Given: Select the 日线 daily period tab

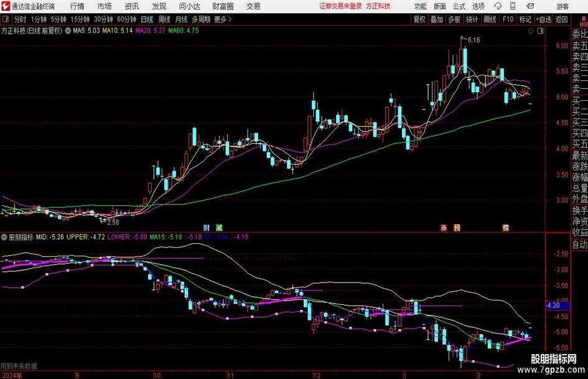Looking at the screenshot, I should point(147,19).
